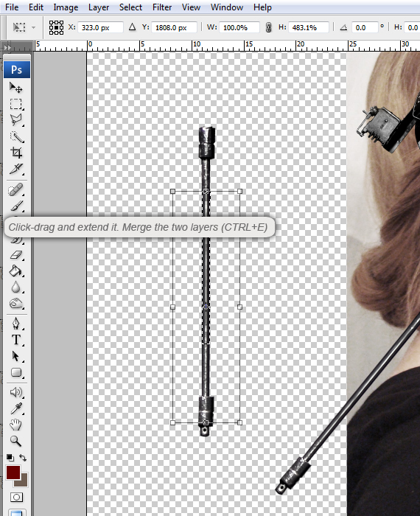Viewport: 420px width, 516px height.
Task: Select the Slice tool
Action: (x=15, y=169)
